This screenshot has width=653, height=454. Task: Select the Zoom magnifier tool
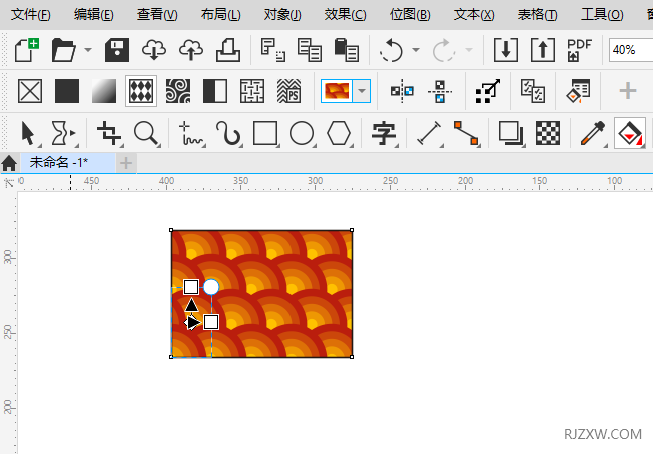(146, 133)
